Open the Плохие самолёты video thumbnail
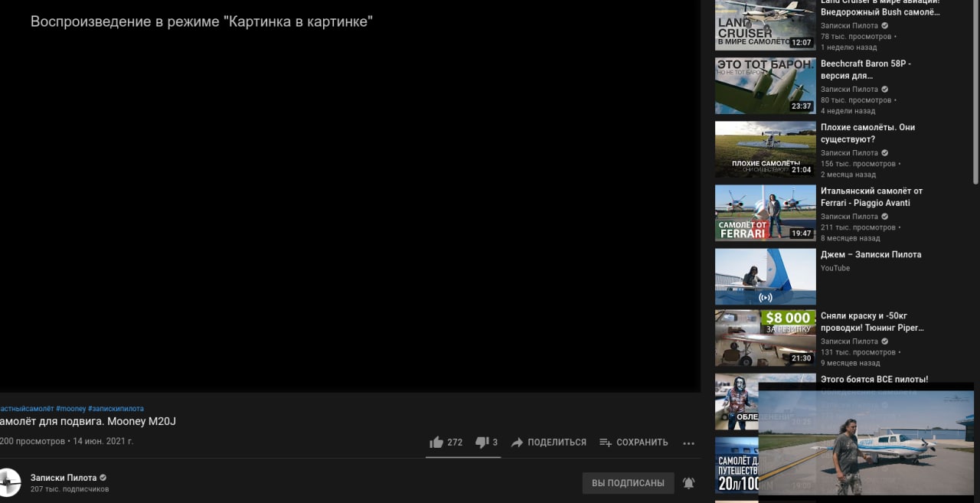Viewport: 980px width, 503px height. (x=766, y=149)
